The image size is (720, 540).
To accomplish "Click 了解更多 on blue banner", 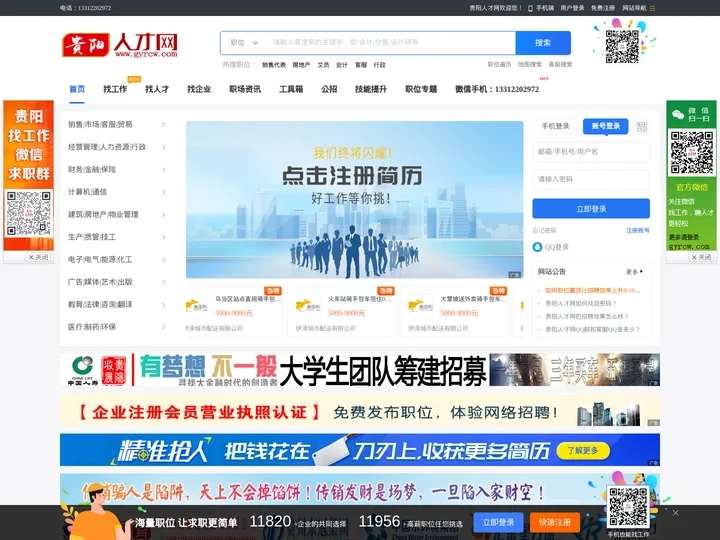I will (x=583, y=451).
